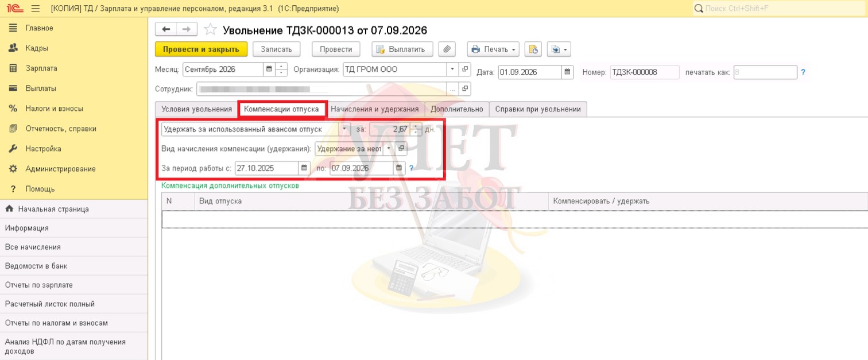Adjust the Месяц stepper arrows
The image size is (868, 360).
click(281, 69)
